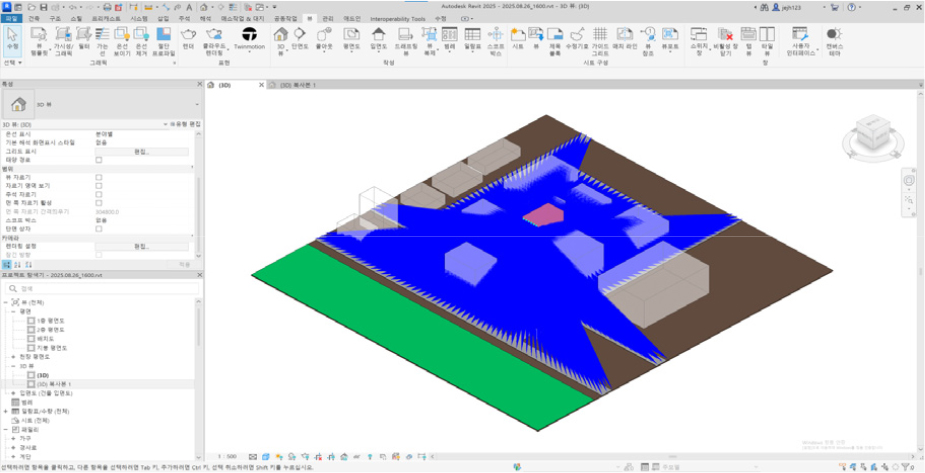Screen dimensions: 925x473
Task: Create a Section (단면도) view
Action: 300,38
